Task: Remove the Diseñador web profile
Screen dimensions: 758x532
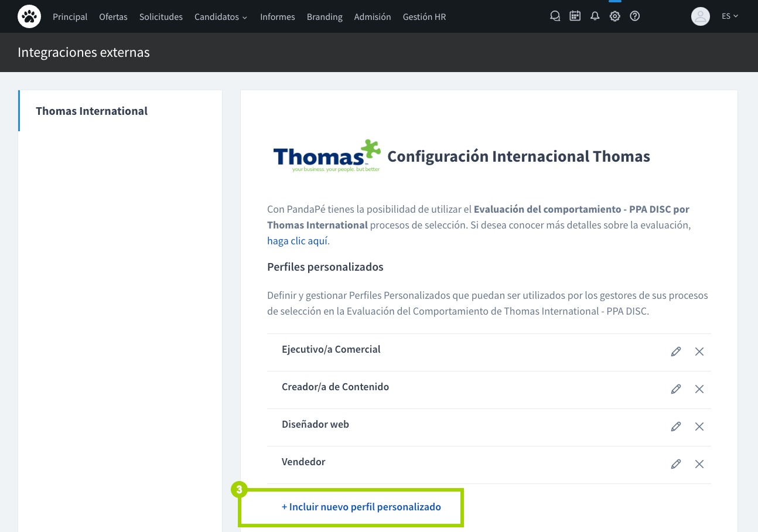Action: click(x=699, y=427)
